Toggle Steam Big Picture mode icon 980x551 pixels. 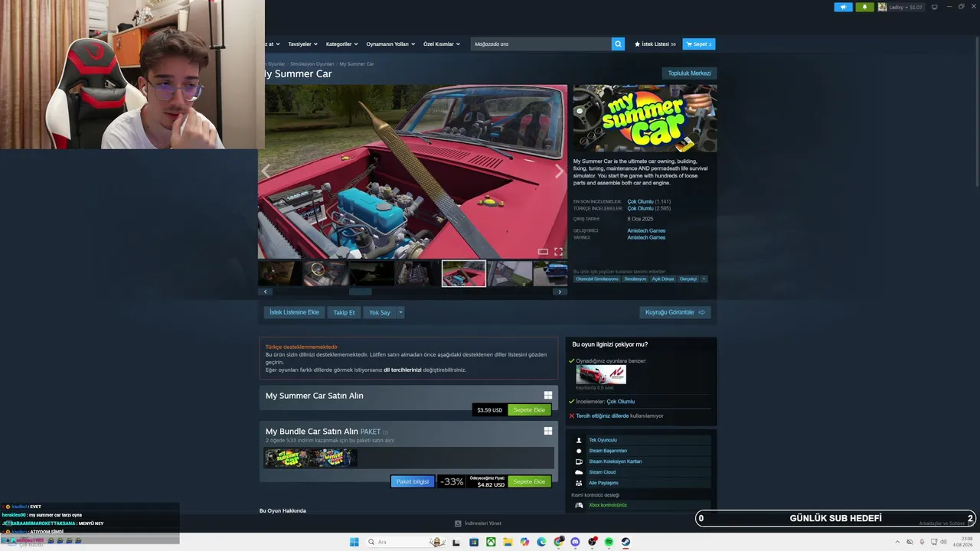pos(934,7)
